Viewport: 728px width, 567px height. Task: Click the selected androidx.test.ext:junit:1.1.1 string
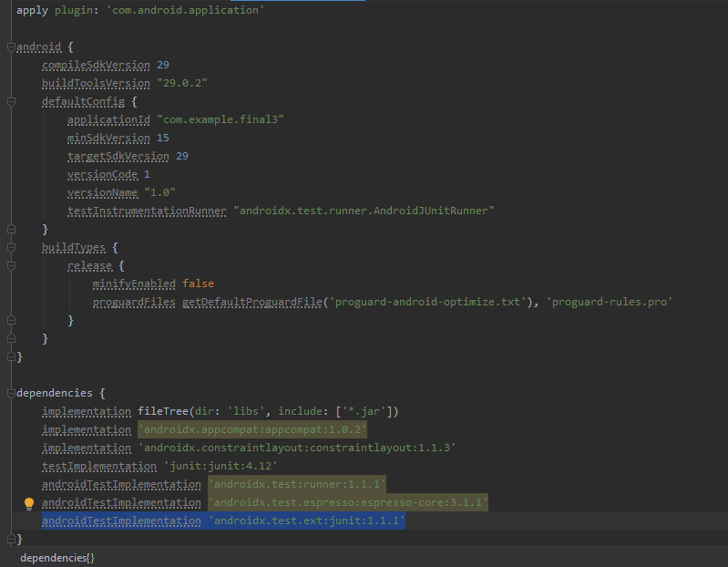tap(306, 521)
